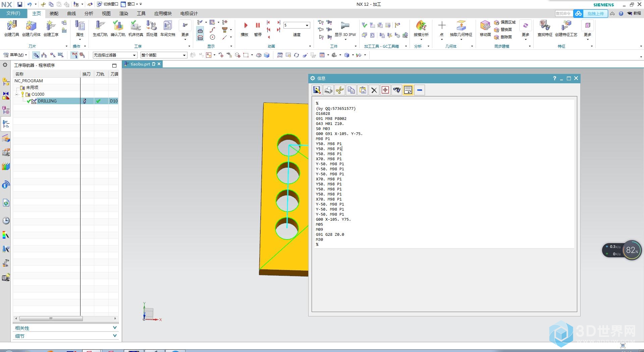Click the 确认刀轨 (Verify Tool Path) icon
This screenshot has height=352, width=644.
(x=118, y=26)
